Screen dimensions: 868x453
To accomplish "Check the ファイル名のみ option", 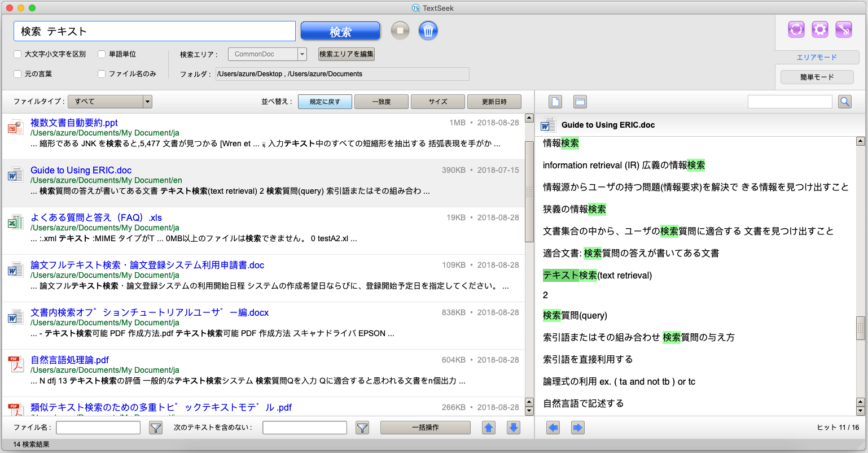I will point(102,74).
